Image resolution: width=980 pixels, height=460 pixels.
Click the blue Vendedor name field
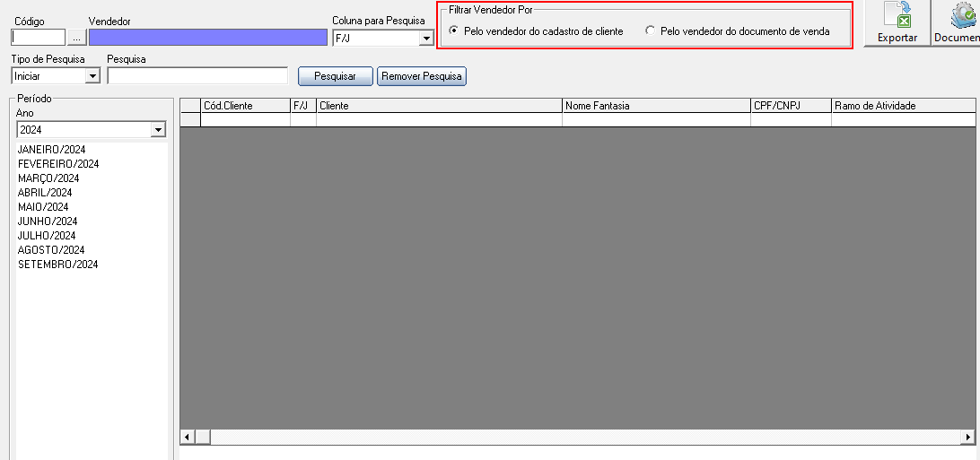click(208, 38)
